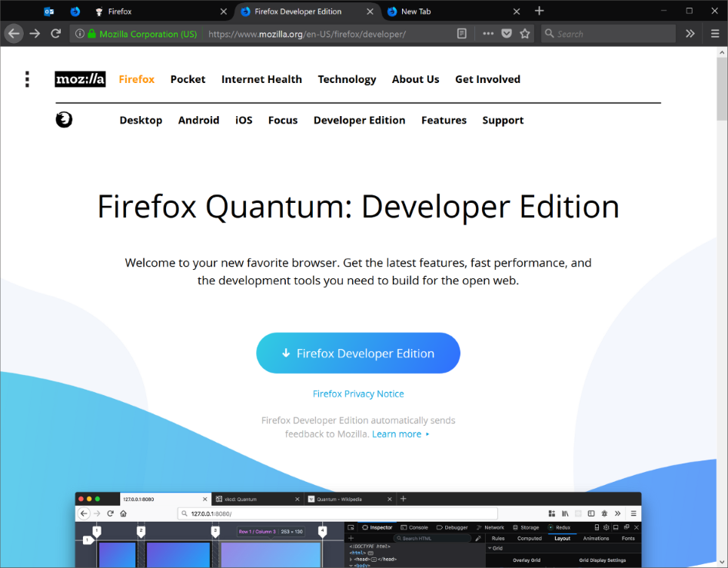This screenshot has width=728, height=568.
Task: Close the Firefox Developer Edition tab
Action: [370, 12]
